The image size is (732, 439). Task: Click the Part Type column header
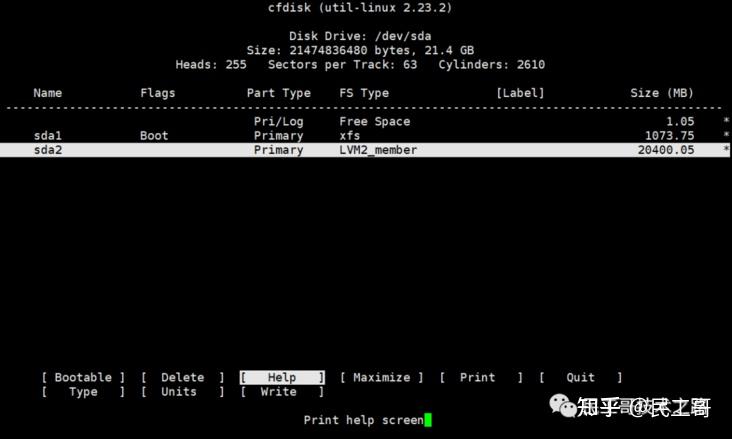tap(279, 93)
